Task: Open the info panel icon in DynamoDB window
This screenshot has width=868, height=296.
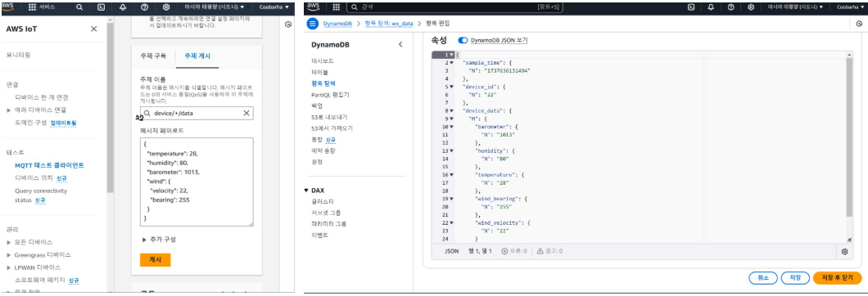Action: 859,24
